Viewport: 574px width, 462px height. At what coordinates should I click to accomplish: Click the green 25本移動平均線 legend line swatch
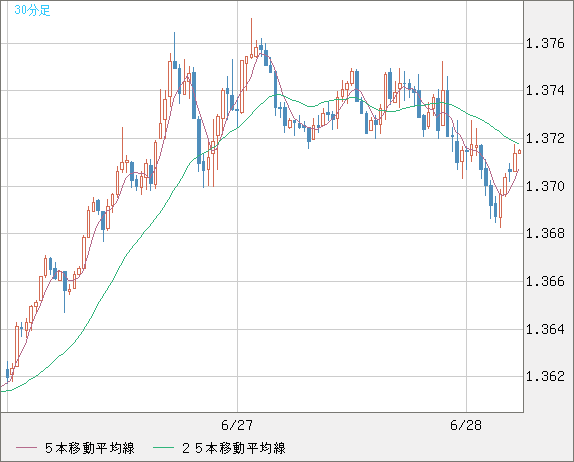[163, 448]
